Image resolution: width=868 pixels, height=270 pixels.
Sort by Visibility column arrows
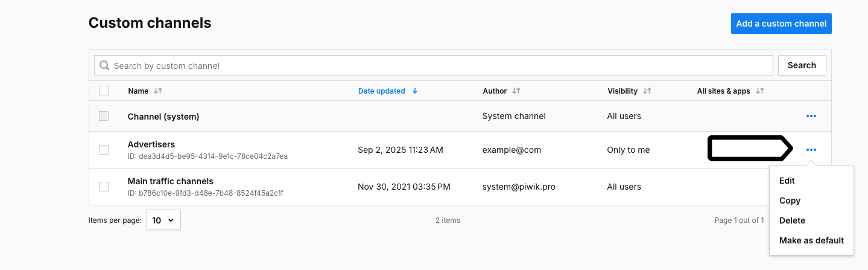click(647, 91)
